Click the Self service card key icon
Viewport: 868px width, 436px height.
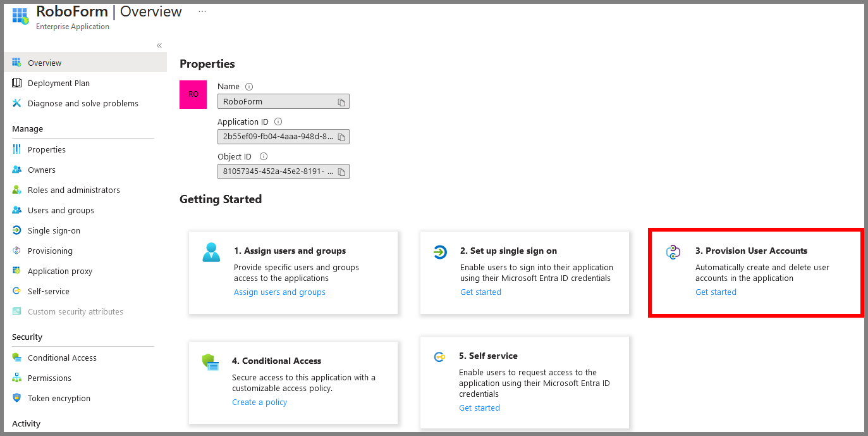tap(439, 357)
